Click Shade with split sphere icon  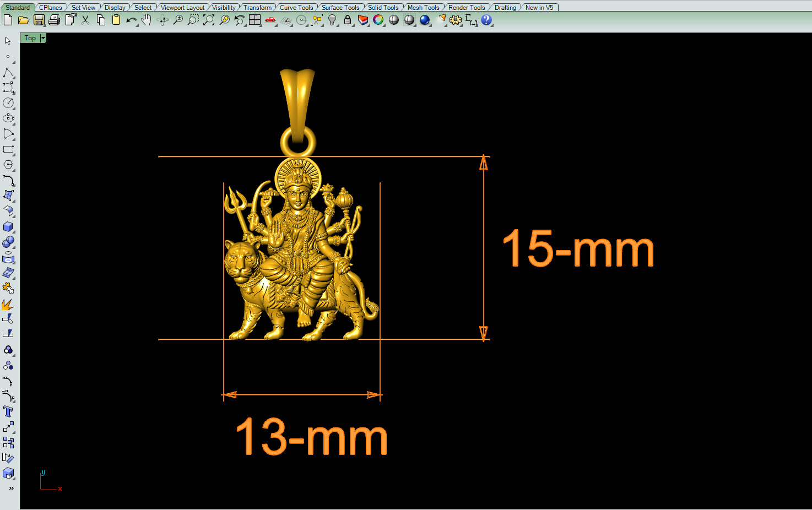coord(409,20)
